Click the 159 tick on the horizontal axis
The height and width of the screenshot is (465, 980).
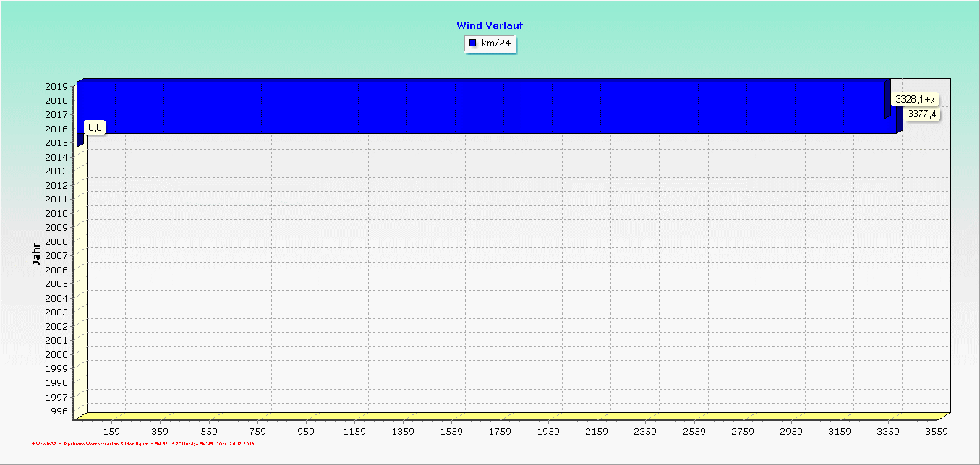[111, 431]
